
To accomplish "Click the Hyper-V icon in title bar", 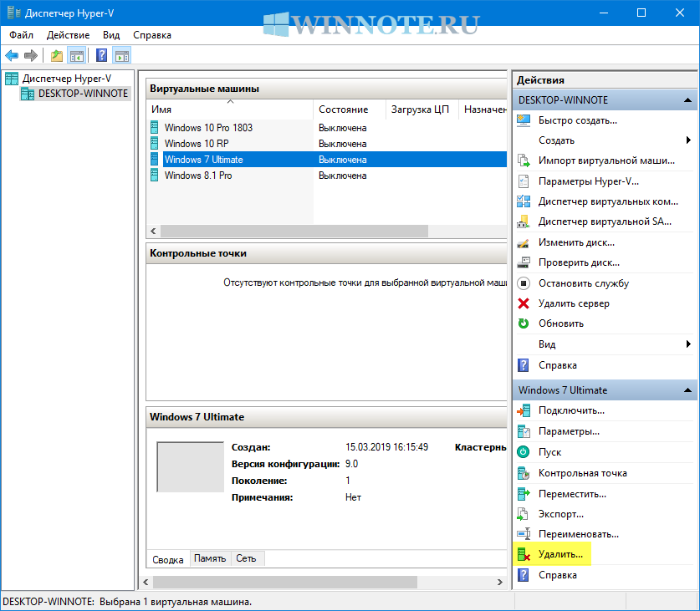I will click(x=14, y=13).
